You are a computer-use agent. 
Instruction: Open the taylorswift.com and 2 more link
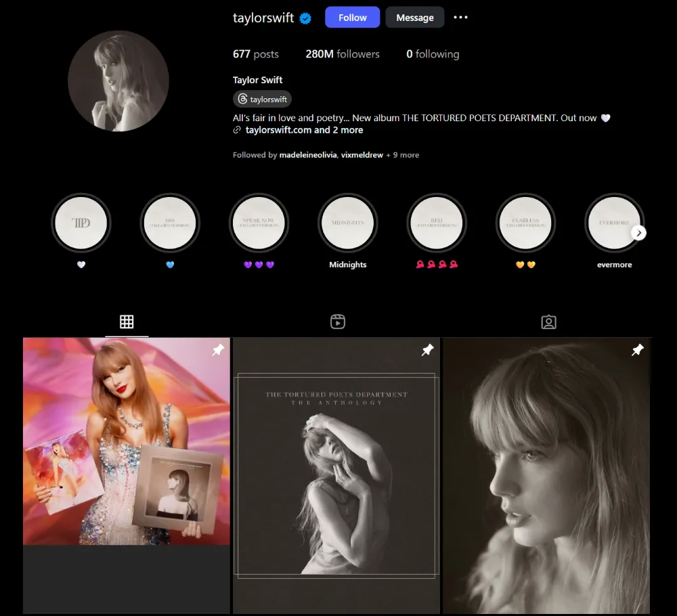pos(305,130)
